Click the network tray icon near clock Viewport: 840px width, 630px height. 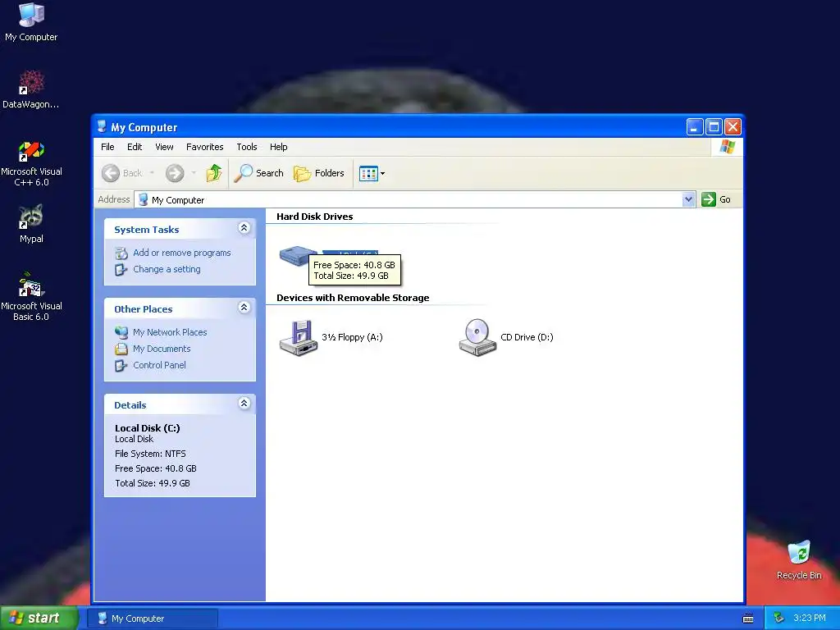click(778, 619)
